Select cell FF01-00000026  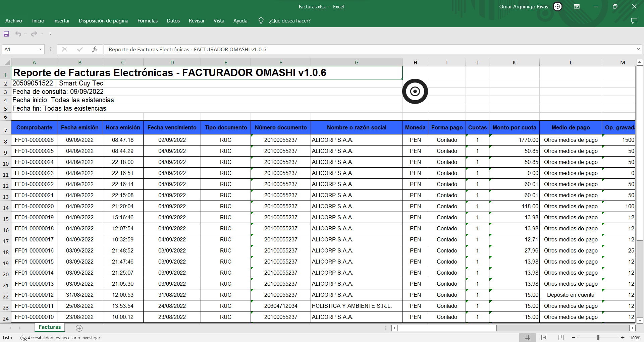34,140
